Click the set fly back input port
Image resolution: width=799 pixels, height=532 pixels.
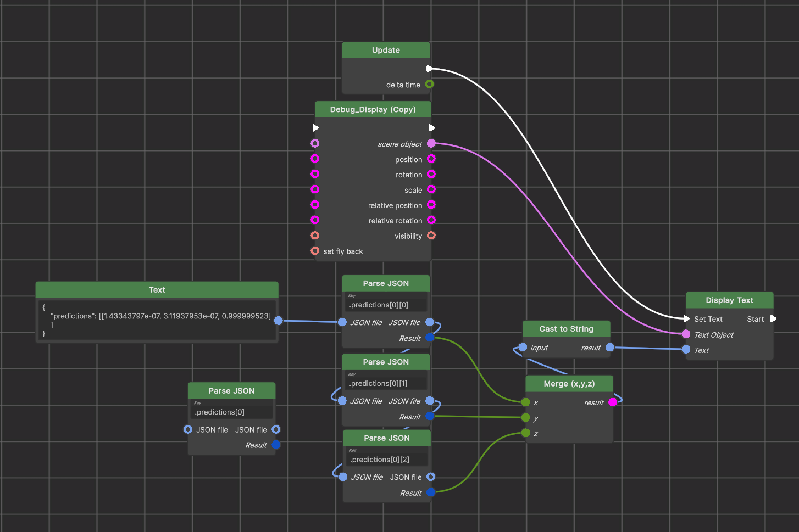click(x=315, y=251)
